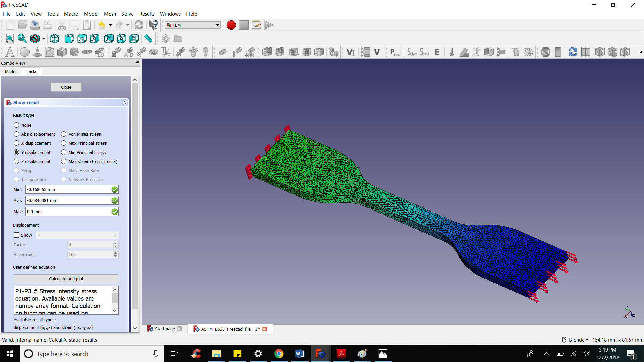Click the FreeCAD icon in Windows taskbar
The image size is (644, 362).
point(320,354)
